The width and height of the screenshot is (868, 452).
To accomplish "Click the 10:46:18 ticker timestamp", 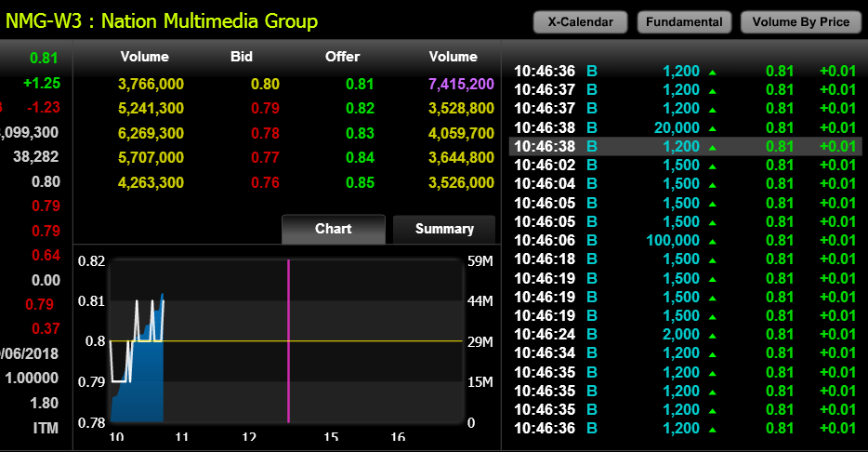I will [545, 259].
